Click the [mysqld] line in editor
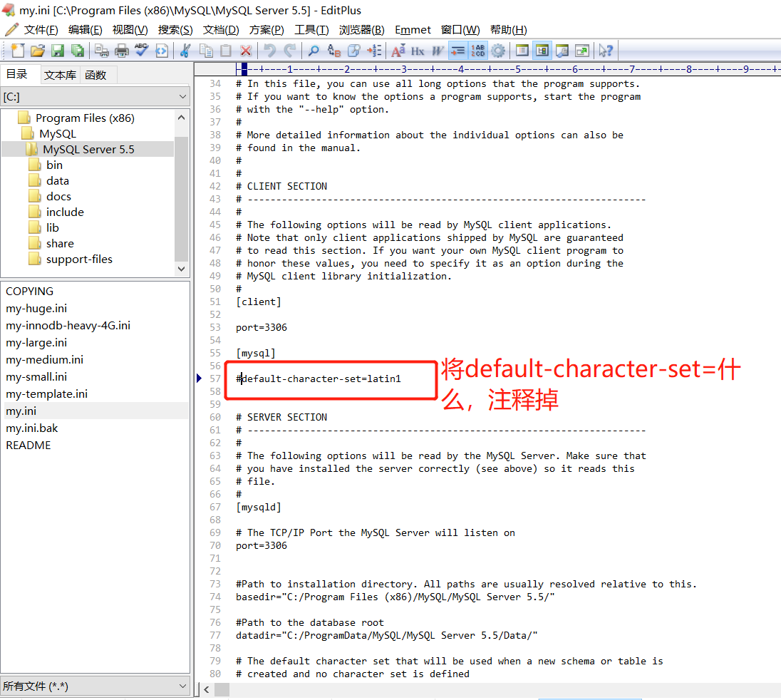Viewport: 781px width, 700px height. pos(259,508)
